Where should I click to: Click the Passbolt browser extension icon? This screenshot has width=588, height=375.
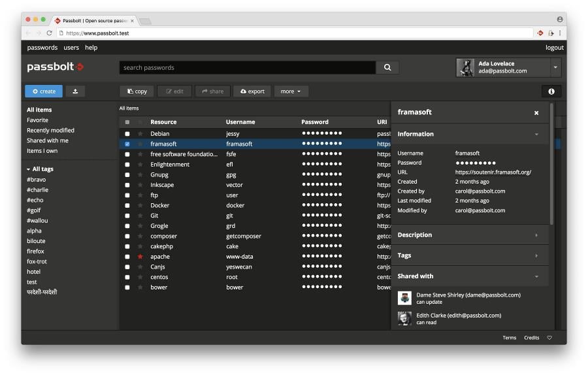pyautogui.click(x=540, y=33)
